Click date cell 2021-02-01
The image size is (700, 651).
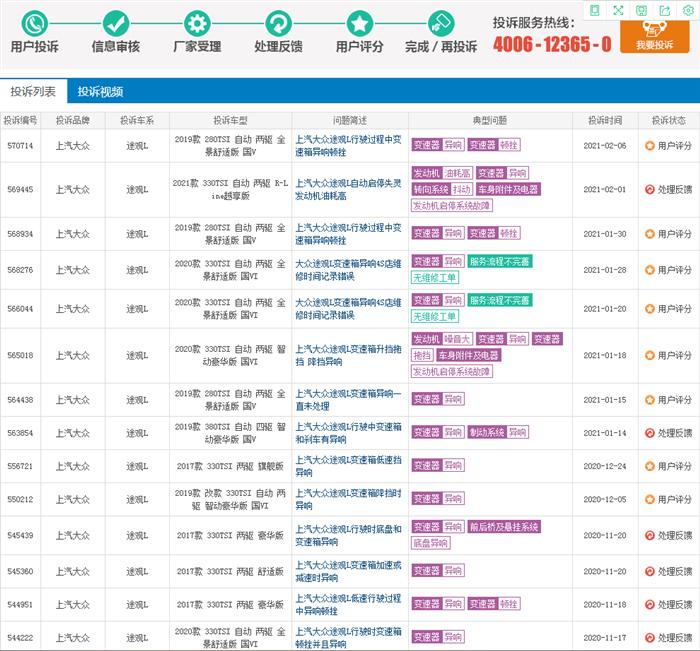pos(605,189)
